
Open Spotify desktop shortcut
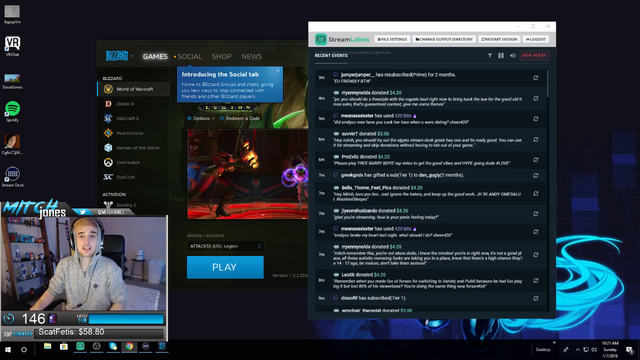[12, 111]
